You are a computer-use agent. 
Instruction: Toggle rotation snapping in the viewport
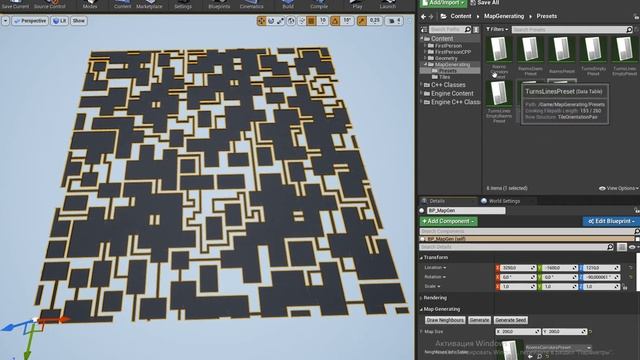click(x=335, y=21)
